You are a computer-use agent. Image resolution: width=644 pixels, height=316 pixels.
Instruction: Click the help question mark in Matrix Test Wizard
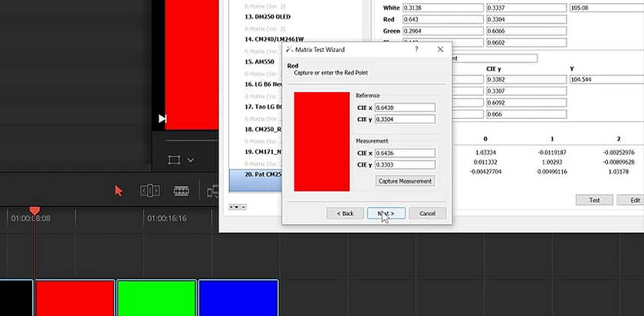(x=416, y=49)
